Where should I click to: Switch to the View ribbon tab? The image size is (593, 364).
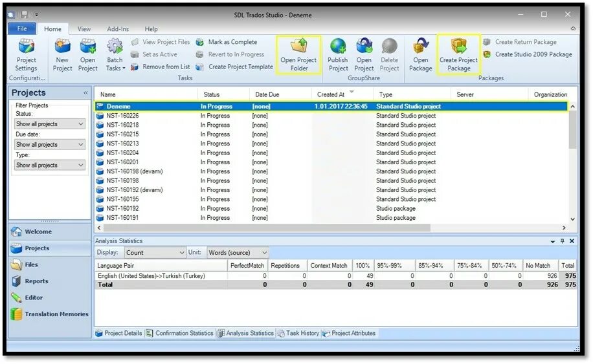(x=84, y=29)
